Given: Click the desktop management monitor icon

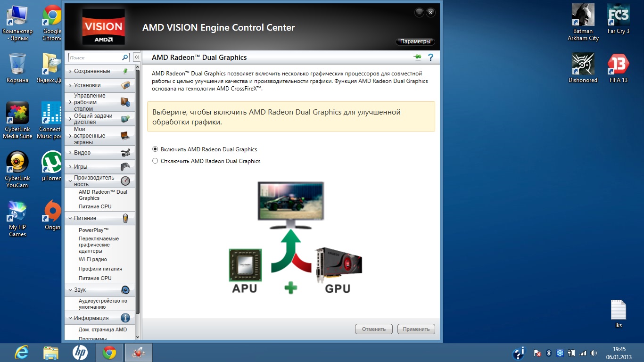Looking at the screenshot, I should 125,102.
